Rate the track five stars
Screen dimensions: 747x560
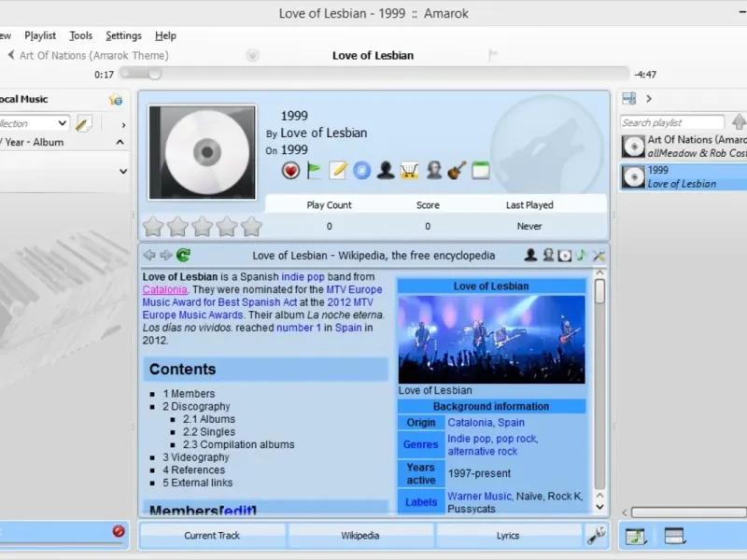click(251, 227)
